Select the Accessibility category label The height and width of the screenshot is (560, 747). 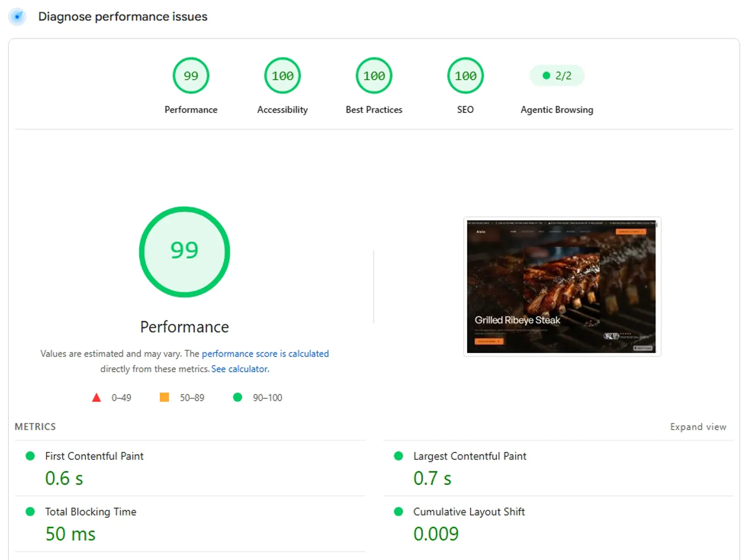(x=282, y=110)
